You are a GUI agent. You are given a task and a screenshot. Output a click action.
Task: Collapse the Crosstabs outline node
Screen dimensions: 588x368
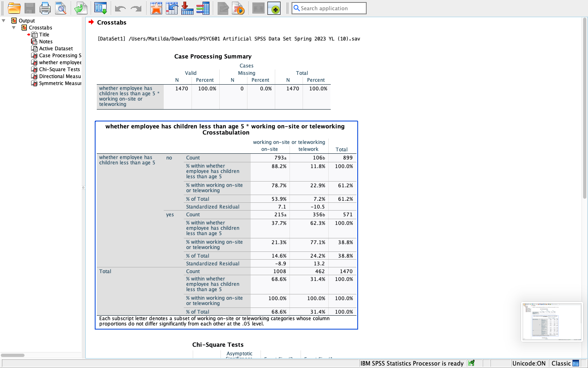click(14, 27)
